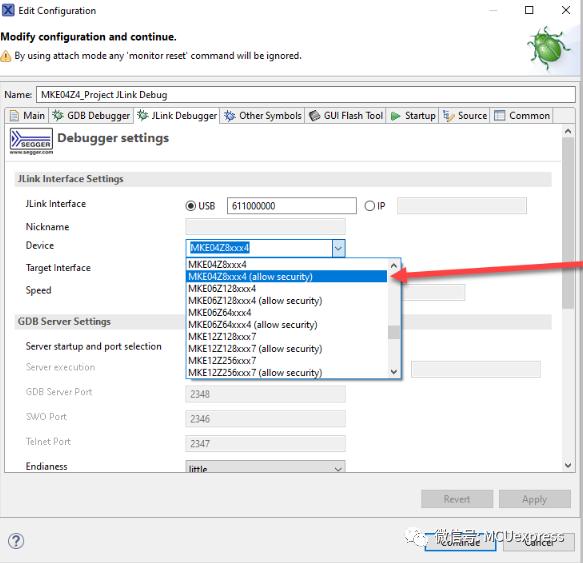Click the Continue button

click(460, 542)
